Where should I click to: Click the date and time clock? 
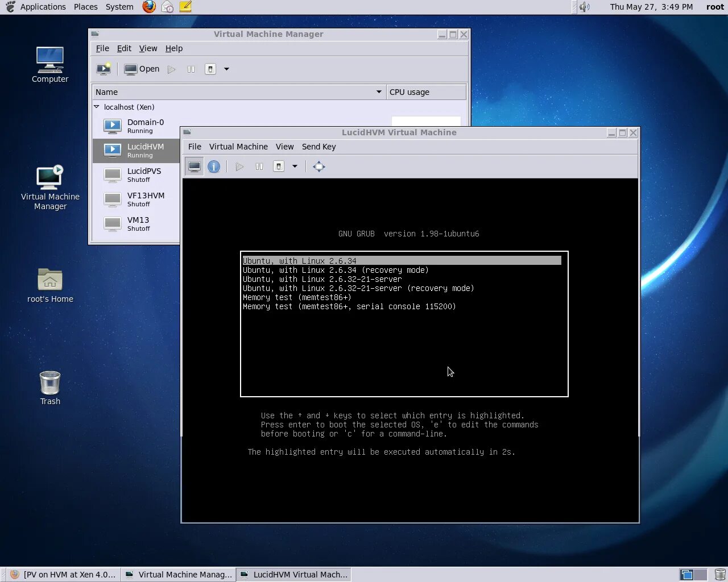tap(651, 7)
